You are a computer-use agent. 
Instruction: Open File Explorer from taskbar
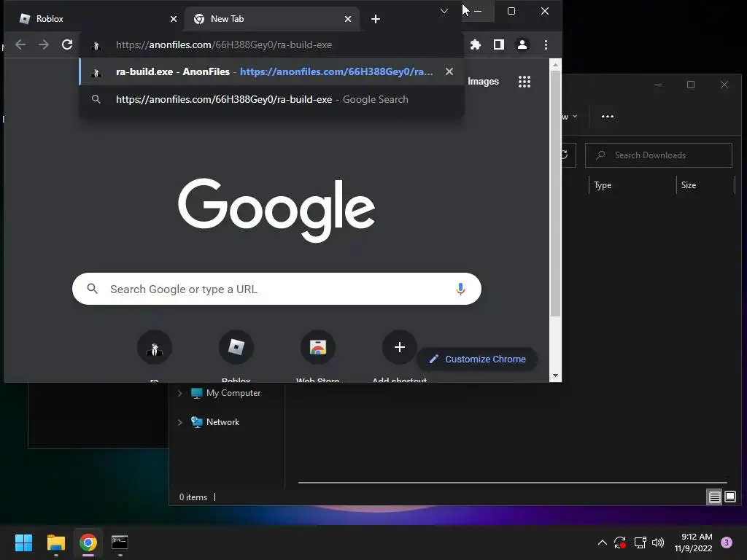point(55,542)
